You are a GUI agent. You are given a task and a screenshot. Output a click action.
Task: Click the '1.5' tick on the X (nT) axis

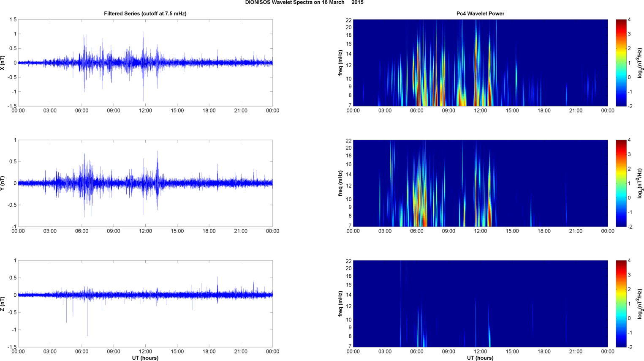pyautogui.click(x=13, y=20)
